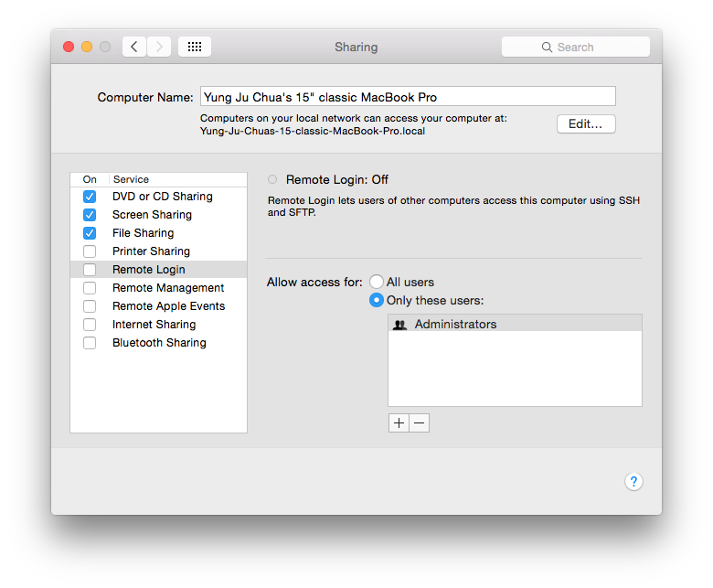This screenshot has height=588, width=713.
Task: Select the Screen Sharing service label
Action: [x=153, y=215]
